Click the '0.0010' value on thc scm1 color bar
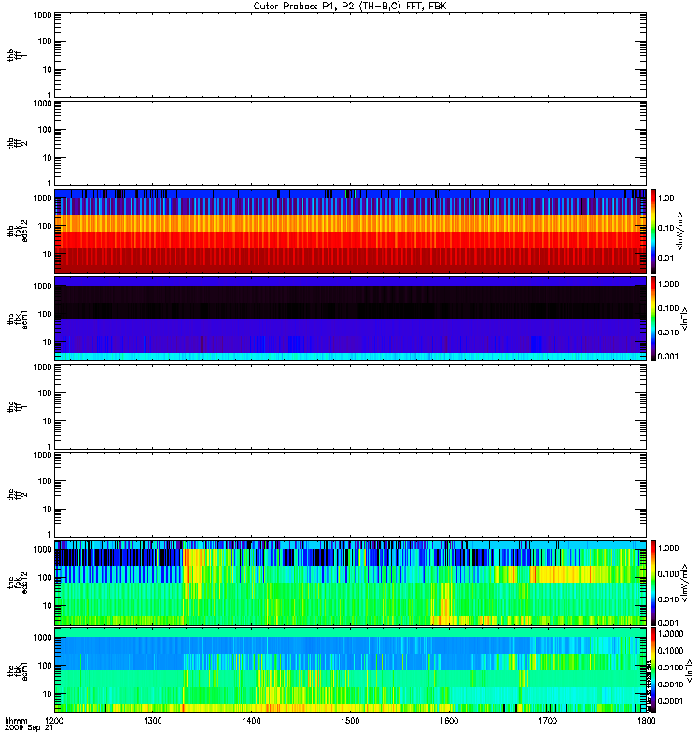 (x=670, y=684)
